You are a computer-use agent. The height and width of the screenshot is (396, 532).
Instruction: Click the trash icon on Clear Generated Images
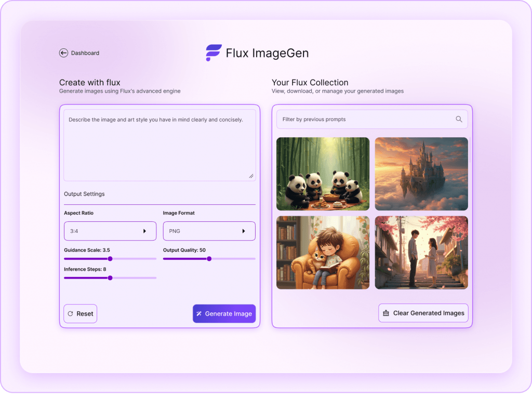pyautogui.click(x=386, y=313)
